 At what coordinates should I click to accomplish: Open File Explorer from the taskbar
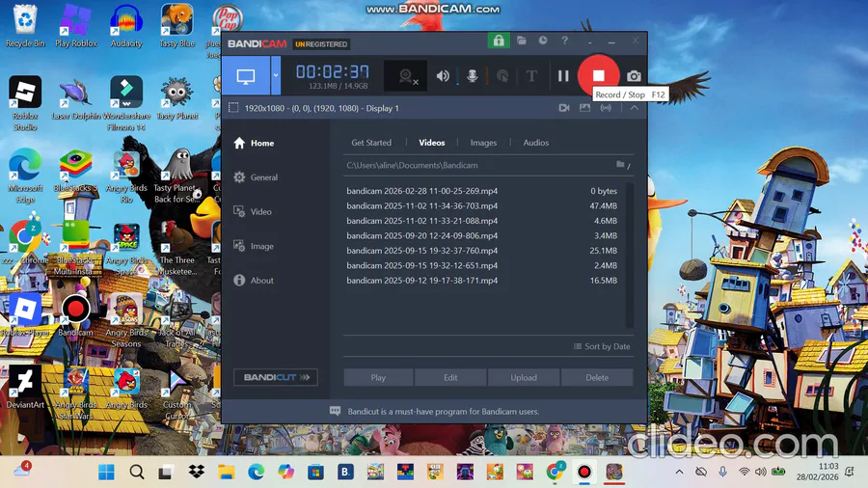tap(226, 472)
